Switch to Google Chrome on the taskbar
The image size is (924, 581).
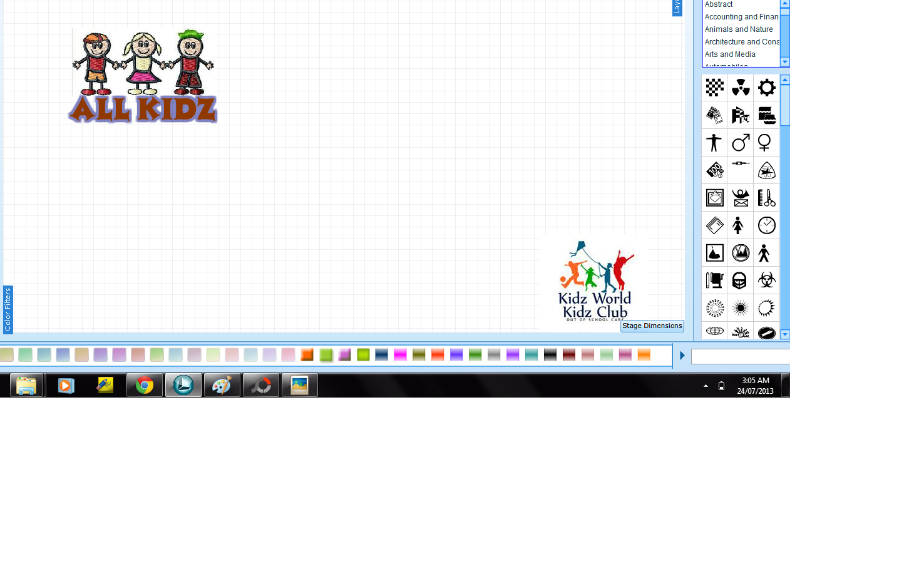tap(145, 385)
